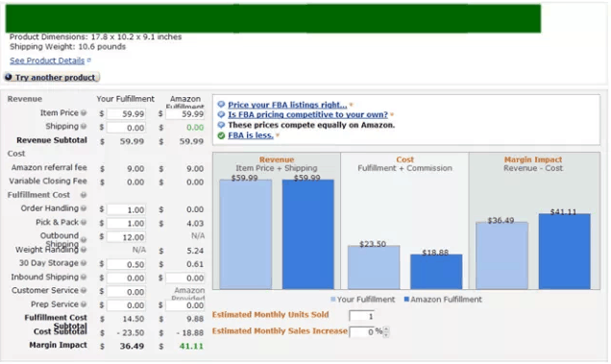Open the Fulfillment Cost help icon
The image size is (611, 364).
(84, 195)
